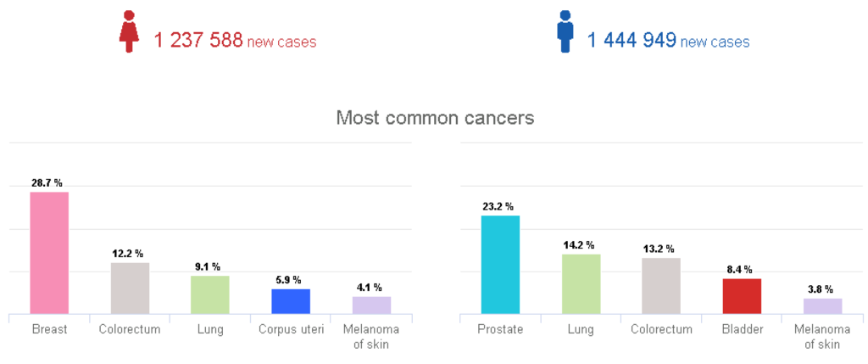Select female Melanoma of skin bar
This screenshot has width=868, height=364.
pyautogui.click(x=371, y=305)
